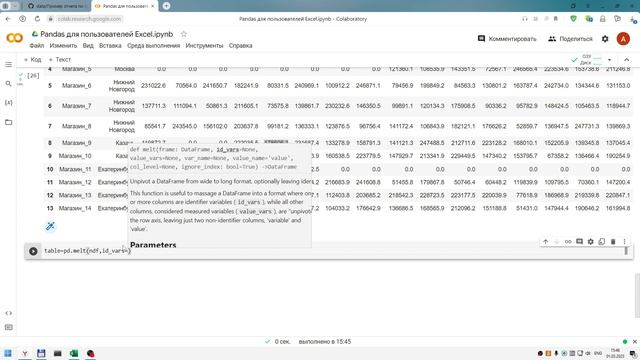This screenshot has height=360, width=640.
Task: Open the account avatar A
Action: 623,39
